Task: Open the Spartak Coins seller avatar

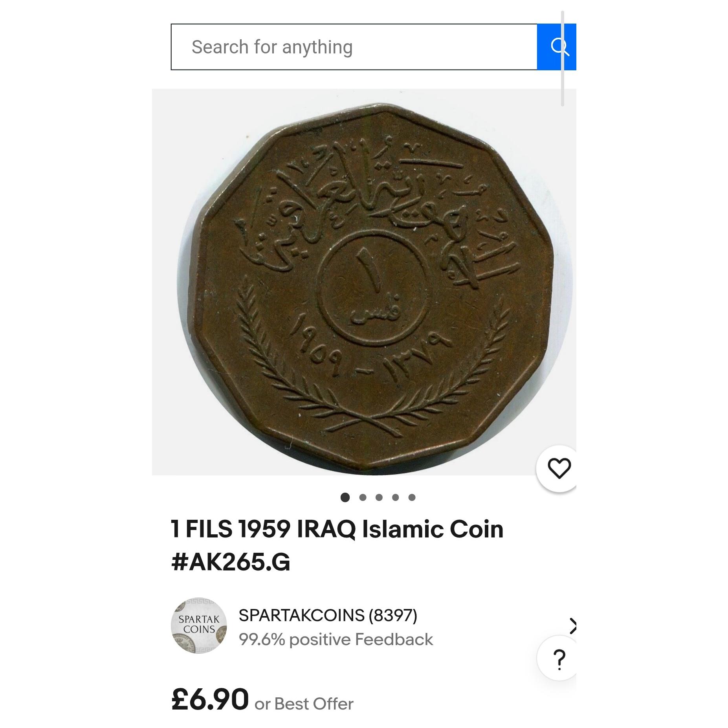Action: tap(199, 625)
